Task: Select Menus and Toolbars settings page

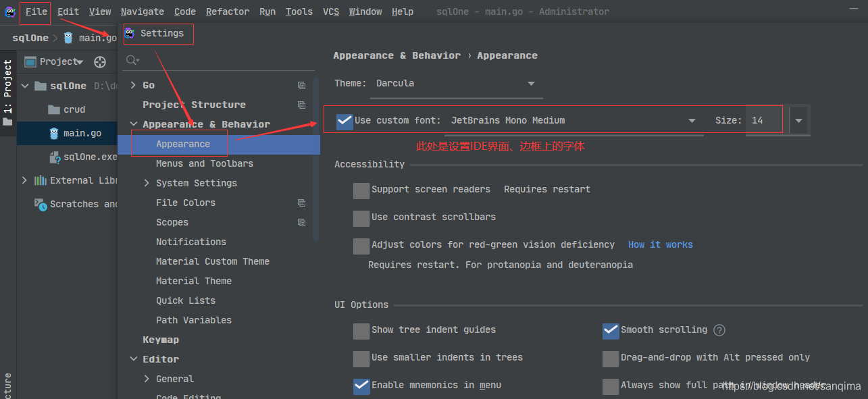Action: coord(205,163)
